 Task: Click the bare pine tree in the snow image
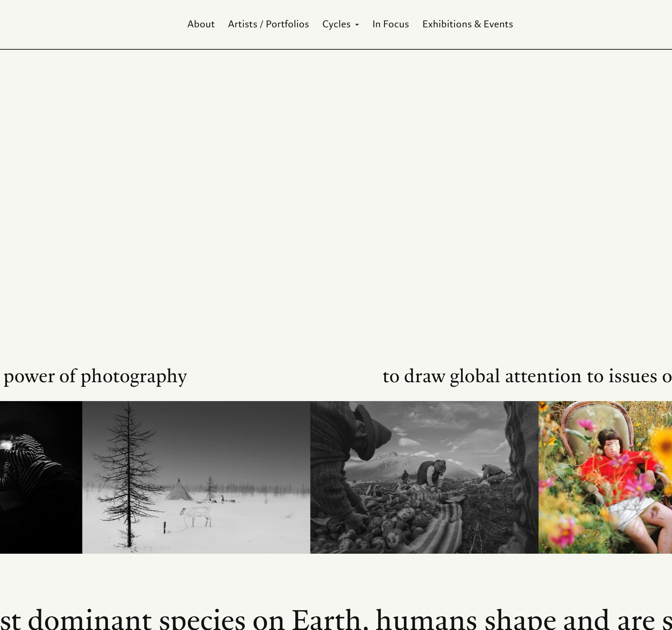tap(128, 475)
